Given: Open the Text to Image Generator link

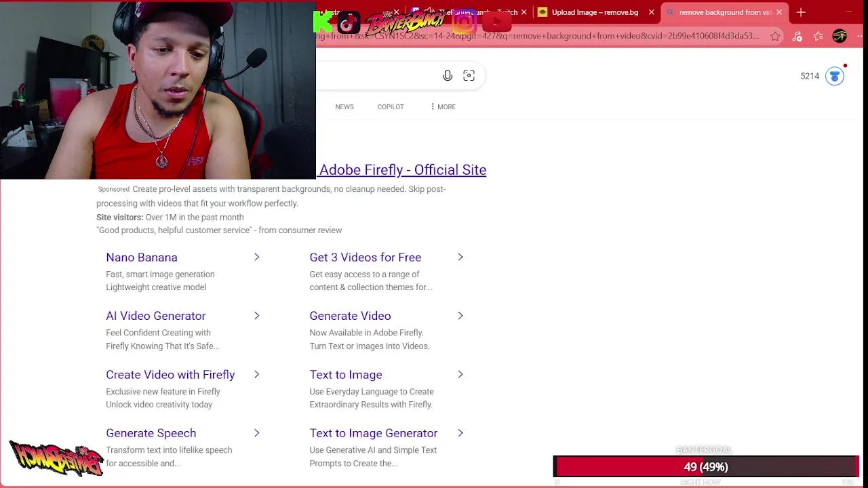Looking at the screenshot, I should [x=374, y=433].
